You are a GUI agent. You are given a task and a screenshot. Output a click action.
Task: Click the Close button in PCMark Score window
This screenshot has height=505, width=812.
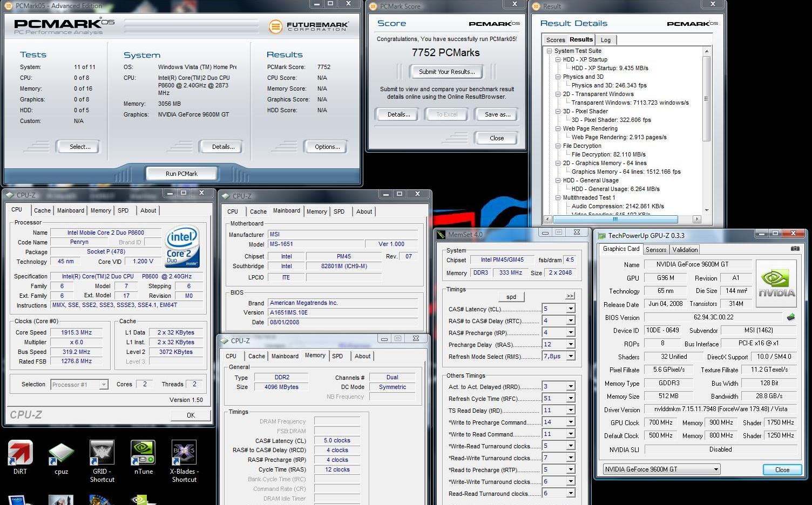click(x=497, y=138)
